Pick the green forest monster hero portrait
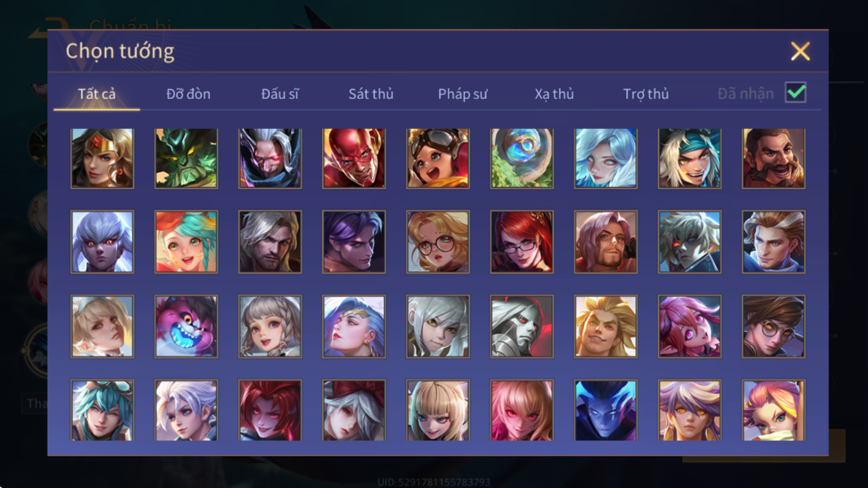Screen dimensions: 868x488 186,159
